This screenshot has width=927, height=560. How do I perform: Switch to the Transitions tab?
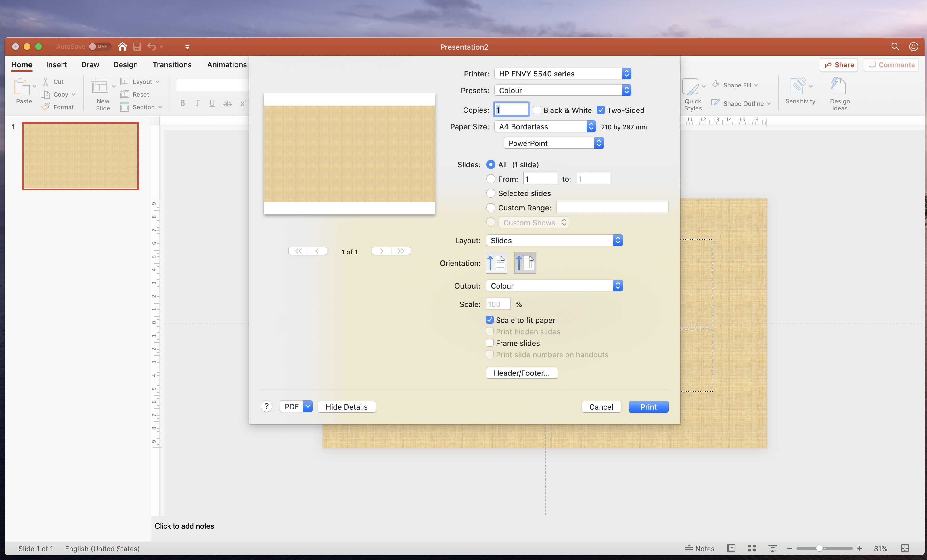point(172,65)
